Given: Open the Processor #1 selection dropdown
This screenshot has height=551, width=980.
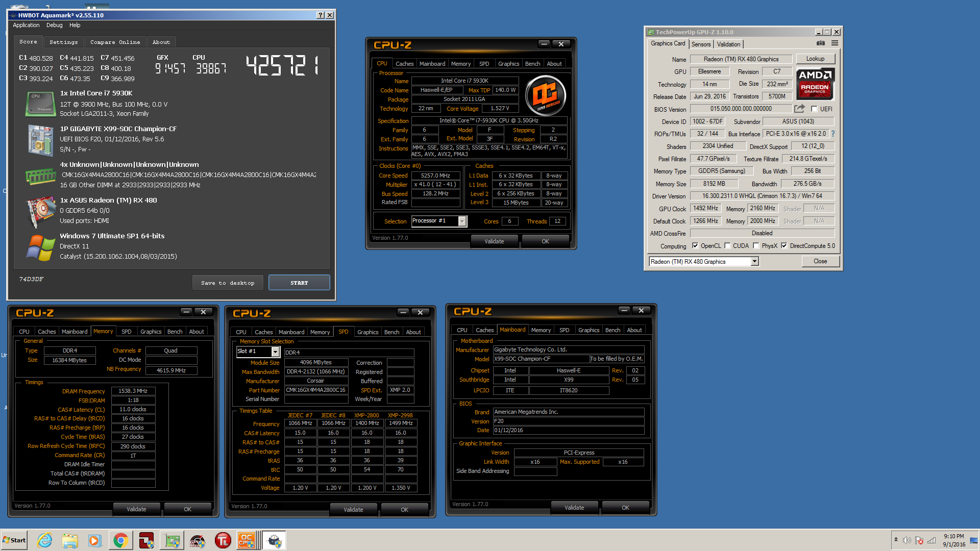Looking at the screenshot, I should 462,221.
